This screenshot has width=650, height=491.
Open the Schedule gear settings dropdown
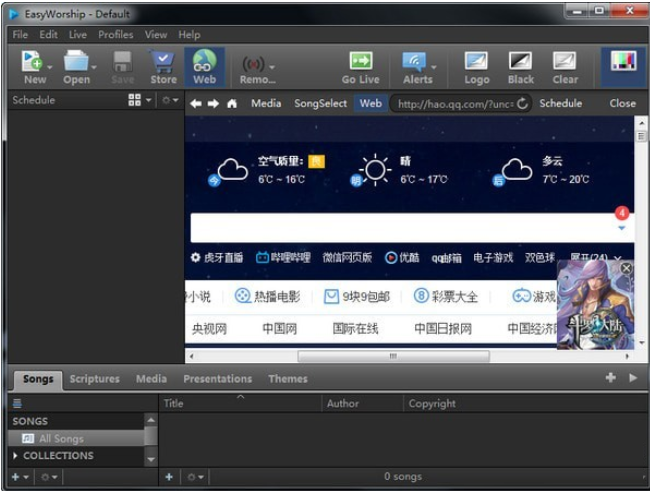click(x=170, y=100)
